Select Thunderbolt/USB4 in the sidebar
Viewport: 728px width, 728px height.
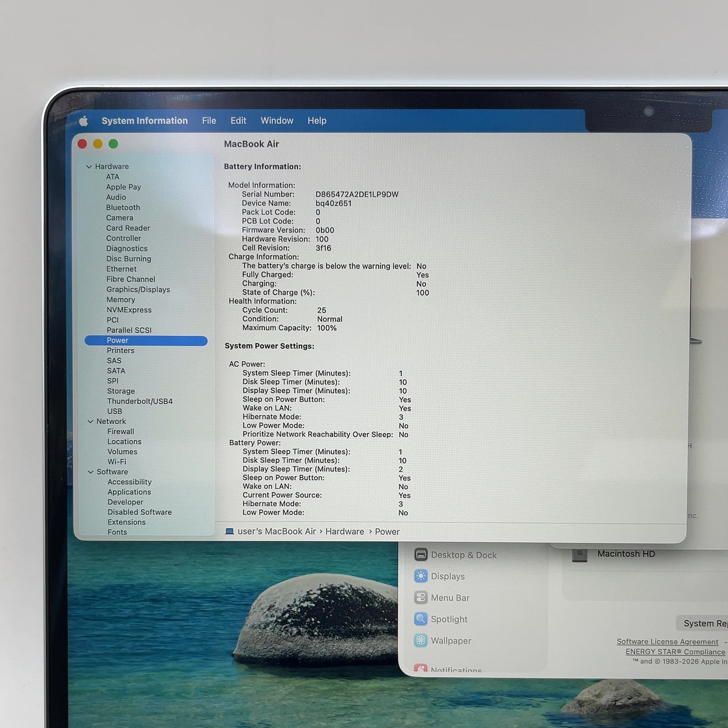click(140, 402)
